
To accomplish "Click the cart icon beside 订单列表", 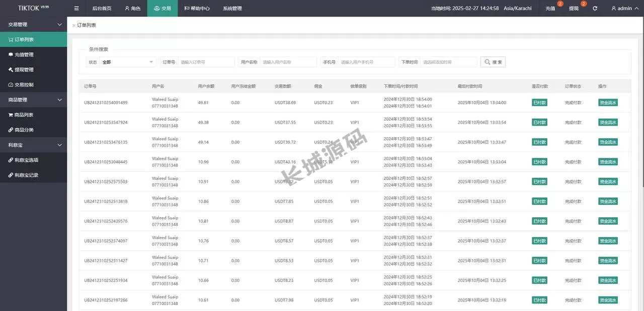I will coord(11,39).
